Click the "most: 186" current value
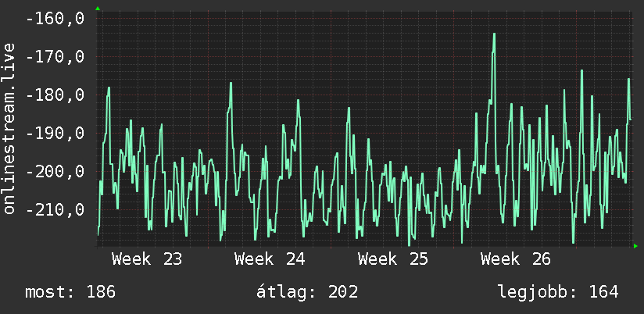The image size is (644, 314). (x=70, y=292)
